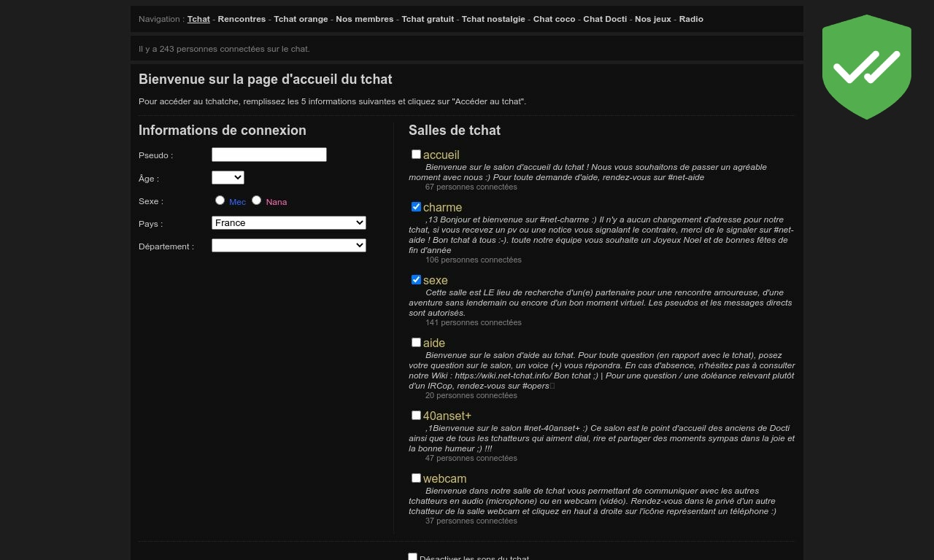Open the Âge dropdown
The width and height of the screenshot is (934, 560).
pyautogui.click(x=228, y=177)
